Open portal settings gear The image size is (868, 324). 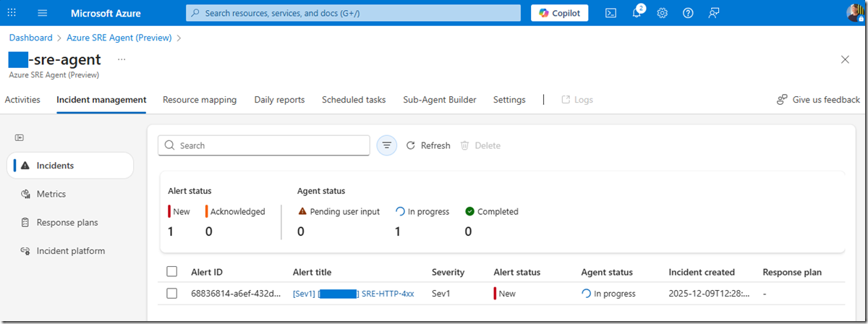(662, 13)
